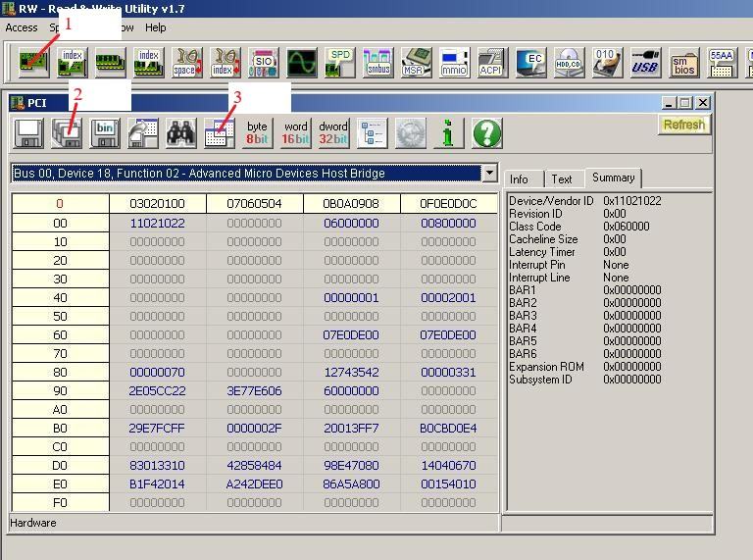Image resolution: width=753 pixels, height=560 pixels.
Task: Click the Class Code value 0x060000
Action: click(627, 227)
